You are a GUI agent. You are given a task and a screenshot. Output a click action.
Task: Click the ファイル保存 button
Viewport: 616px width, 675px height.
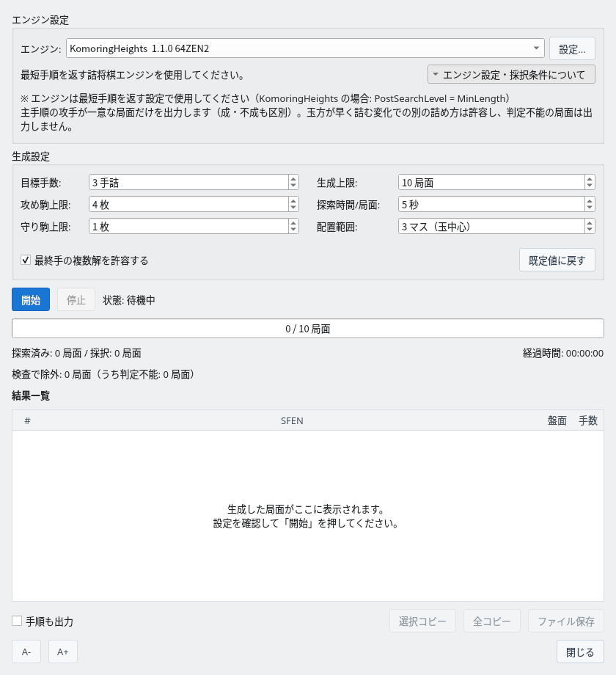click(x=565, y=621)
